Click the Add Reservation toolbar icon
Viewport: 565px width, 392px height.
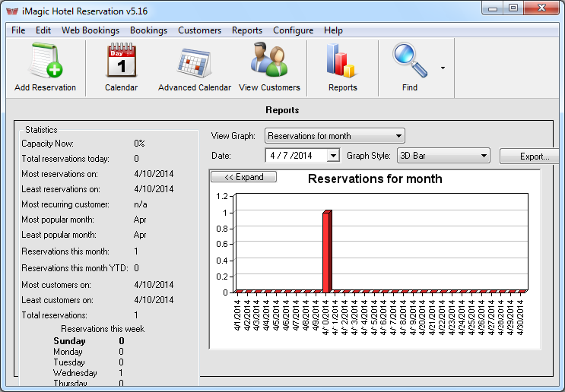coord(46,60)
